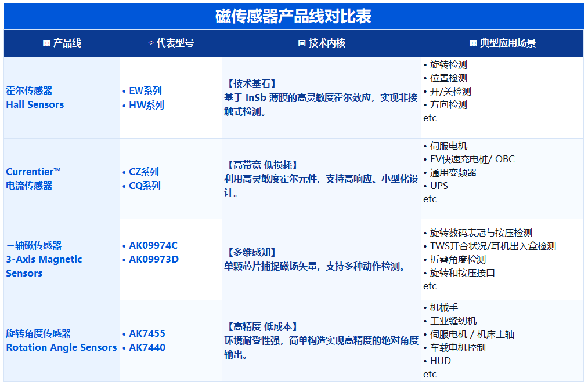Click the grid icon beside 典型应用场景

tap(473, 43)
